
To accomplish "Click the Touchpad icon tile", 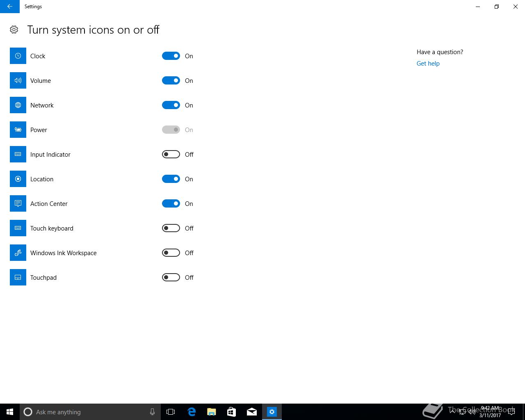I will tap(18, 277).
